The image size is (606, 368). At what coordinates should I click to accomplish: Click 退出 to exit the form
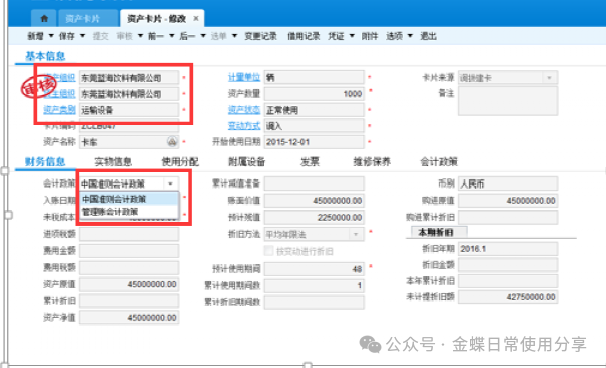click(428, 36)
